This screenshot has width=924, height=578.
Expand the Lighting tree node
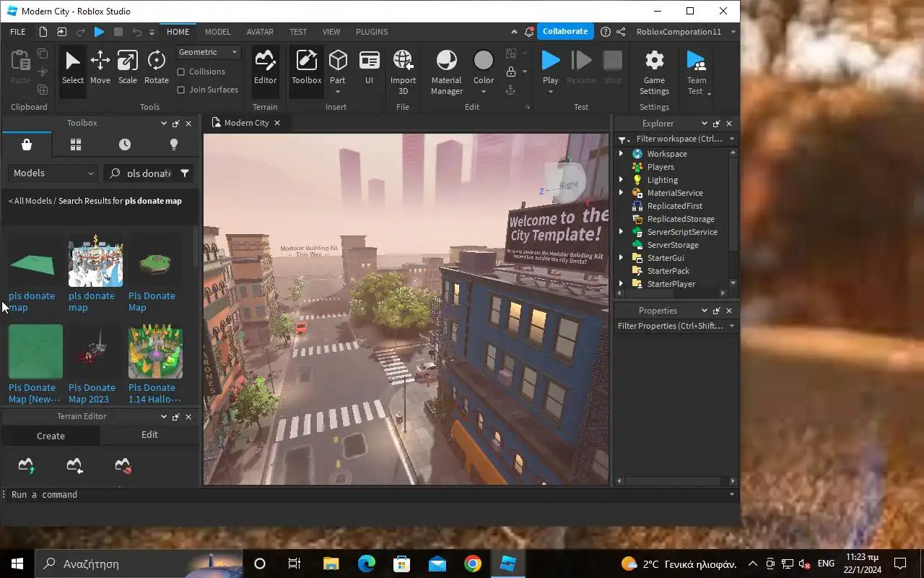[x=621, y=180]
